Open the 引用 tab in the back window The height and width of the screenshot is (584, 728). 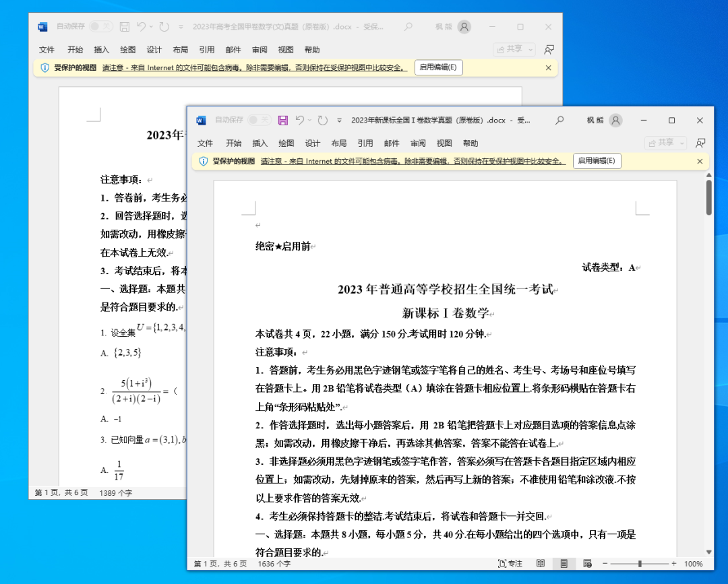pyautogui.click(x=207, y=50)
